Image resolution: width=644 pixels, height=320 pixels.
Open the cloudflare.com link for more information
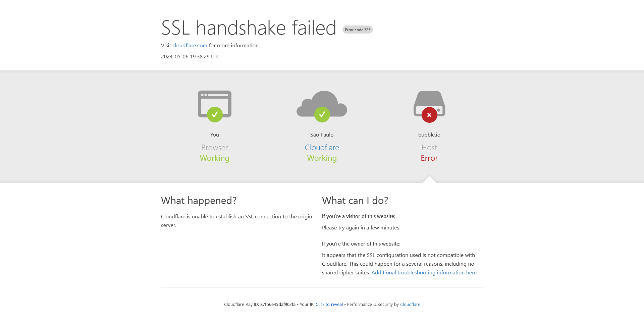pos(190,46)
